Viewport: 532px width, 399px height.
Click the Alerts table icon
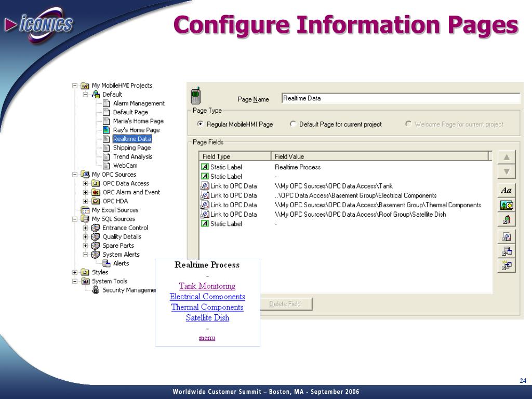(106, 263)
